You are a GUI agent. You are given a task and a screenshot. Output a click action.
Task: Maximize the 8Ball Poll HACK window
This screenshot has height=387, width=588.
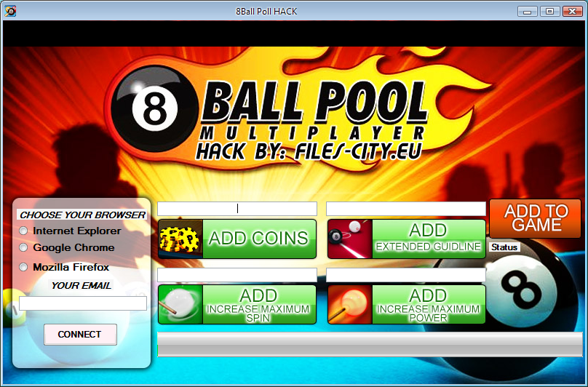[549, 12]
